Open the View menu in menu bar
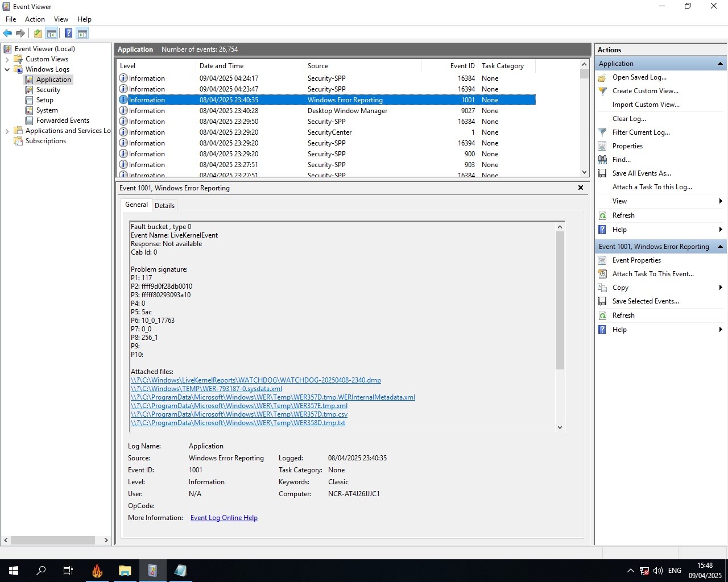 (x=61, y=19)
